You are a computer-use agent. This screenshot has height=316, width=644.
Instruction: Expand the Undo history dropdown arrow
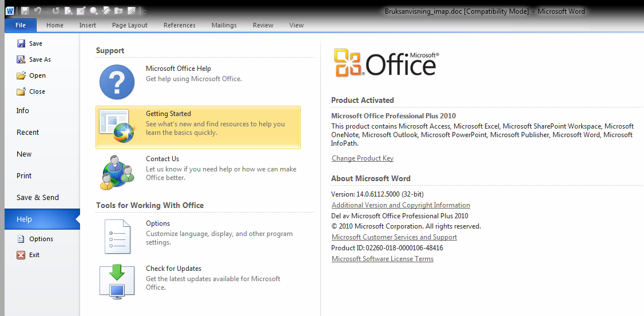tap(46, 11)
